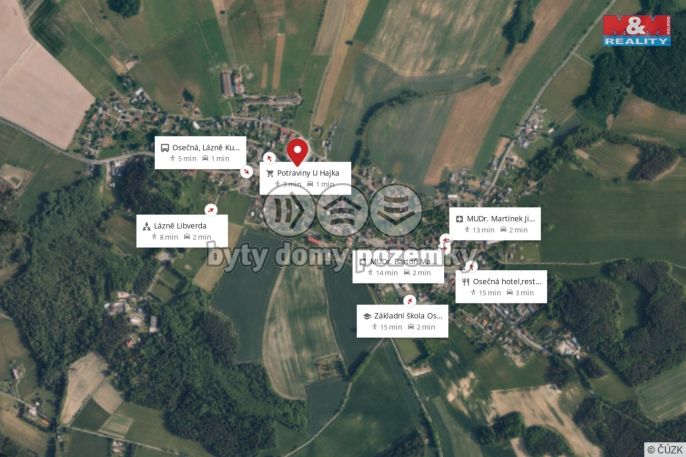The width and height of the screenshot is (686, 457).
Task: Click the shopping cart icon
Action: [270, 174]
